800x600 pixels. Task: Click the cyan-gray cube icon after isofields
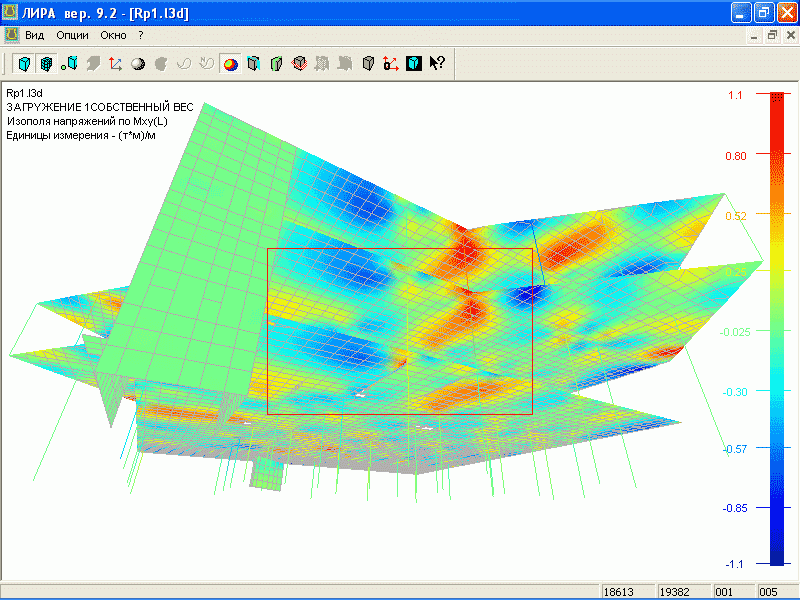tap(254, 64)
